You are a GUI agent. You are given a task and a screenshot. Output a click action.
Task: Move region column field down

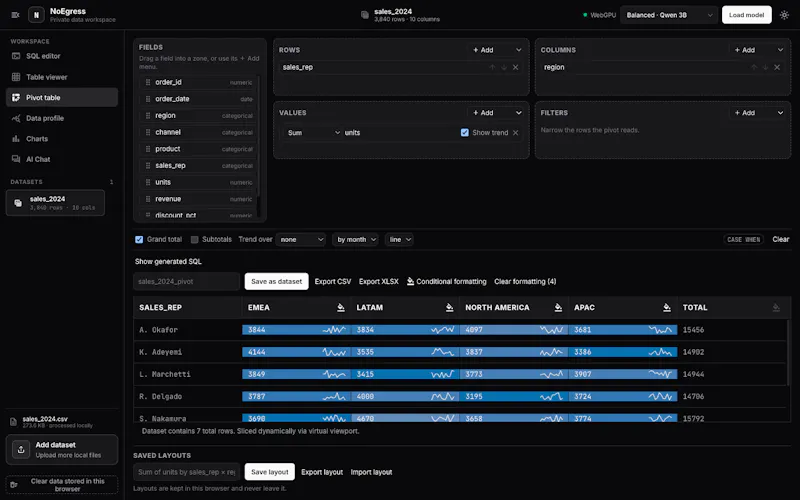pyautogui.click(x=765, y=67)
